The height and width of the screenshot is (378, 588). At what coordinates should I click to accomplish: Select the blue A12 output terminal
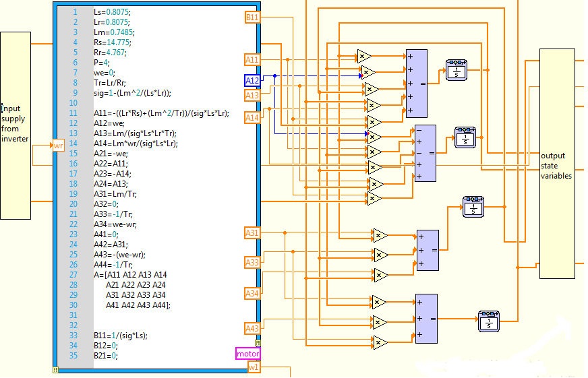[252, 80]
